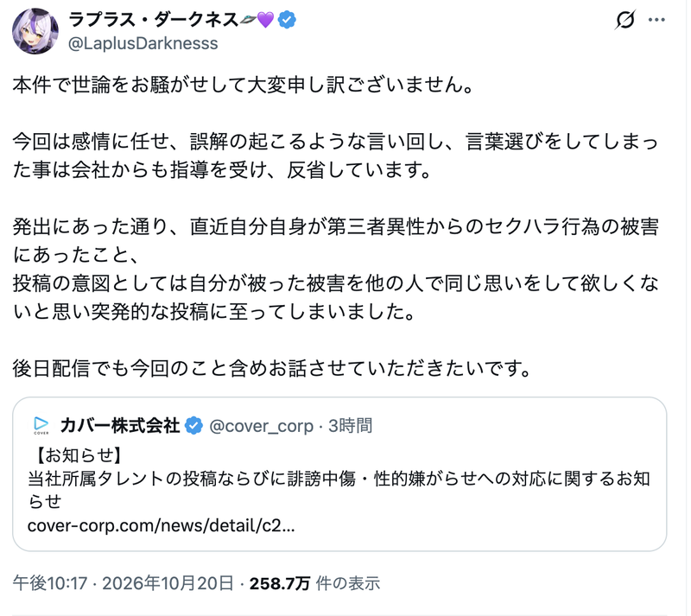The width and height of the screenshot is (691, 616).
Task: Click the purple heart emoji in display name
Action: tap(265, 20)
